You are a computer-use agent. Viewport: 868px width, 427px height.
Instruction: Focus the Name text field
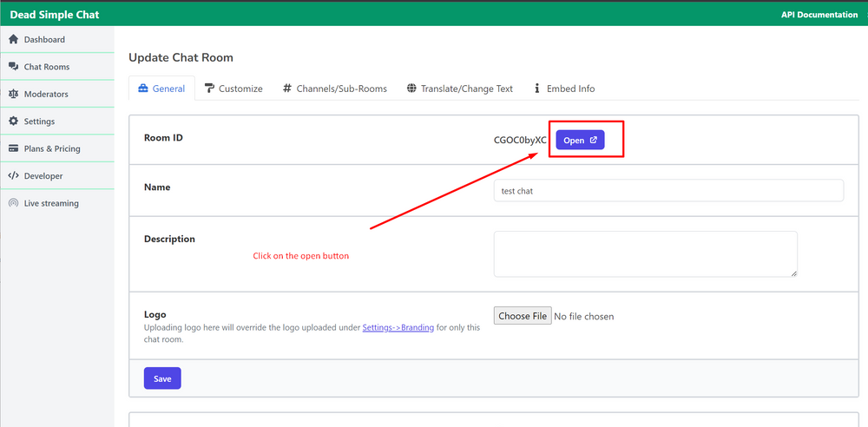click(x=668, y=191)
